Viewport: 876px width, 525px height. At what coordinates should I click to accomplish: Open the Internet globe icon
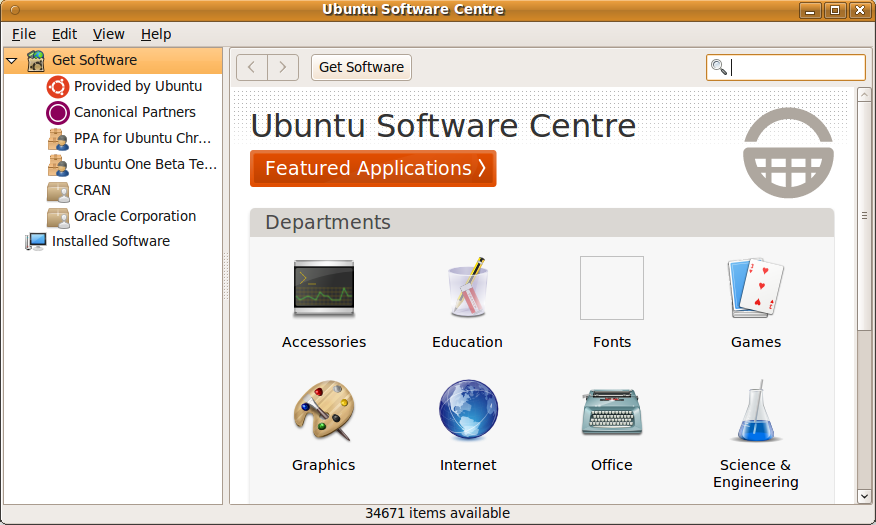coord(468,409)
